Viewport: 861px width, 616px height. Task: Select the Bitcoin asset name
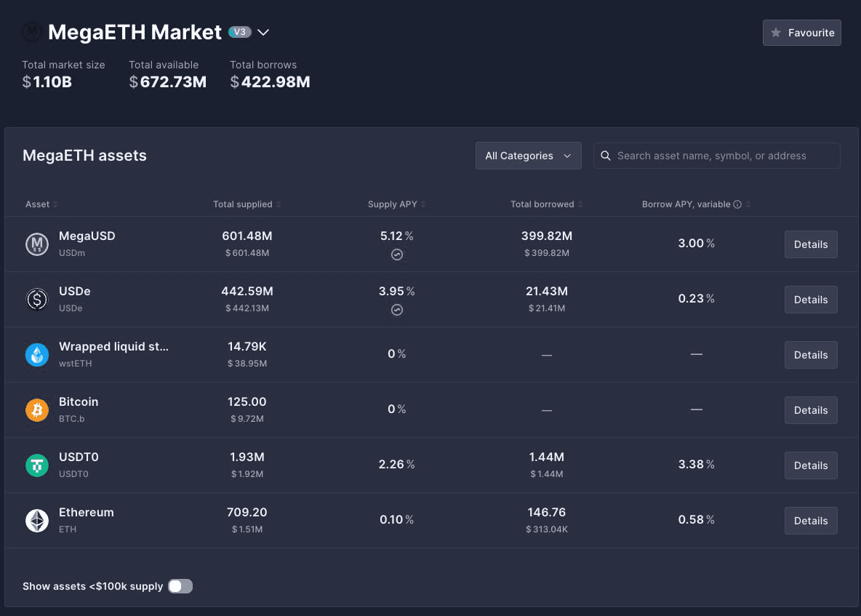pyautogui.click(x=79, y=402)
